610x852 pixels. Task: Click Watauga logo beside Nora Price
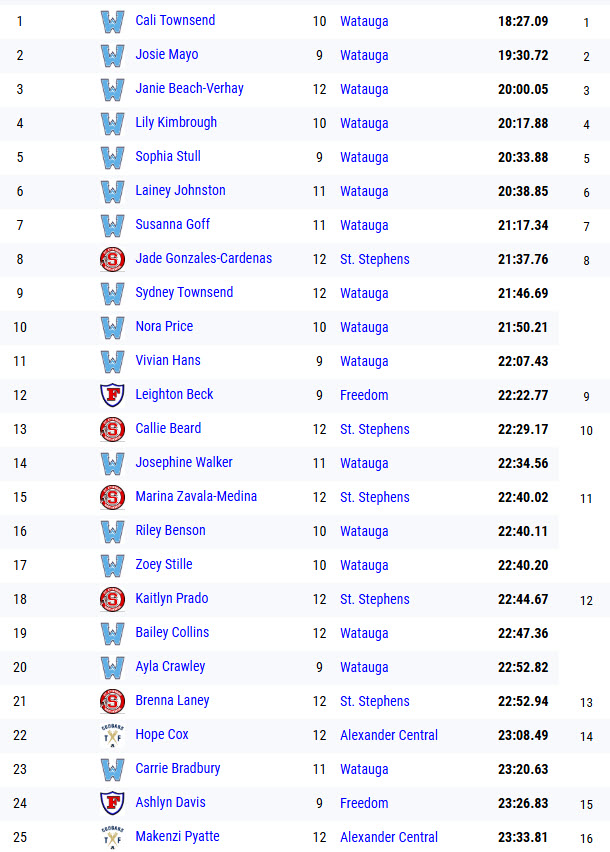coord(112,327)
